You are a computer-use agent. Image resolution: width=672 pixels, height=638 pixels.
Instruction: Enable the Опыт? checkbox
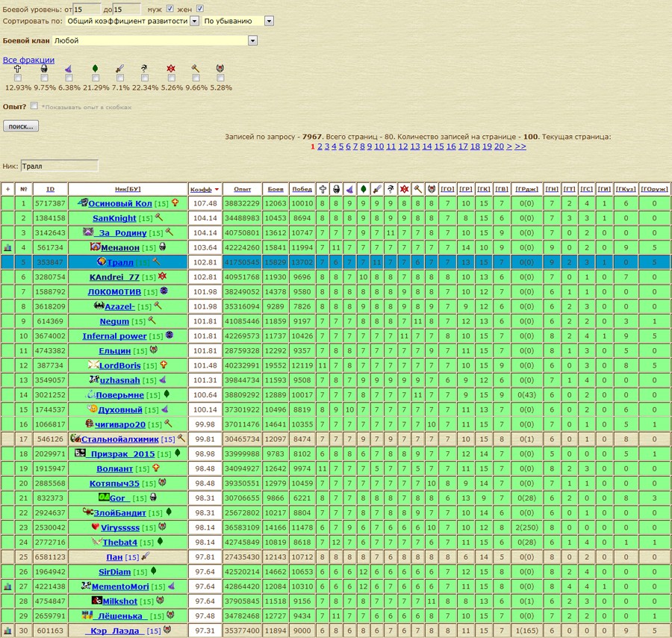(x=34, y=105)
